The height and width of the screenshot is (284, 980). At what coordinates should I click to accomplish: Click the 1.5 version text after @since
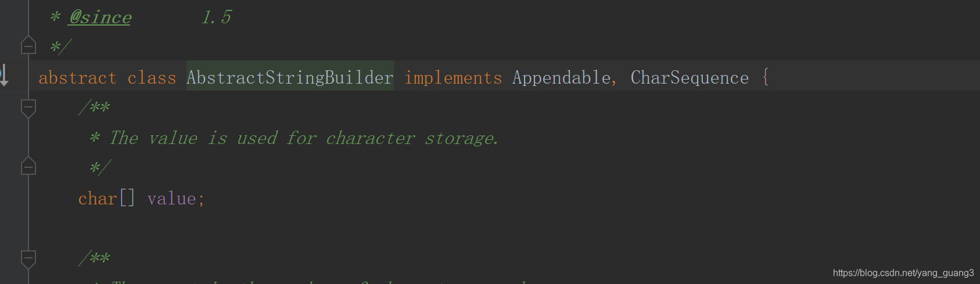click(216, 17)
